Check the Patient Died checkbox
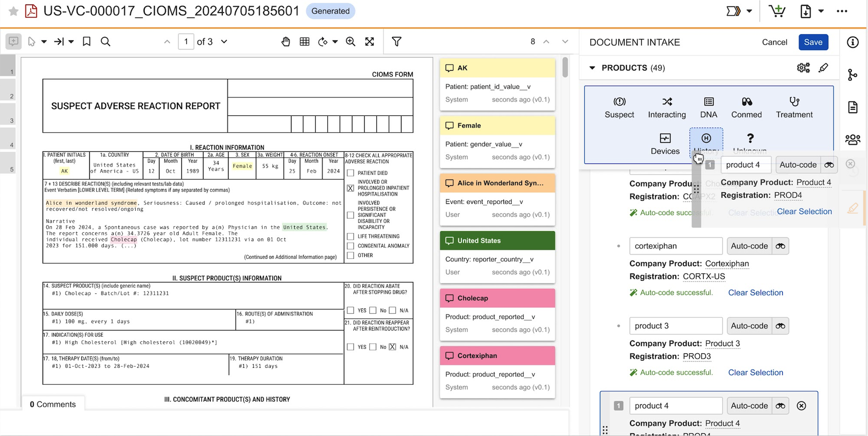Viewport: 868px width, 436px height. pos(351,173)
